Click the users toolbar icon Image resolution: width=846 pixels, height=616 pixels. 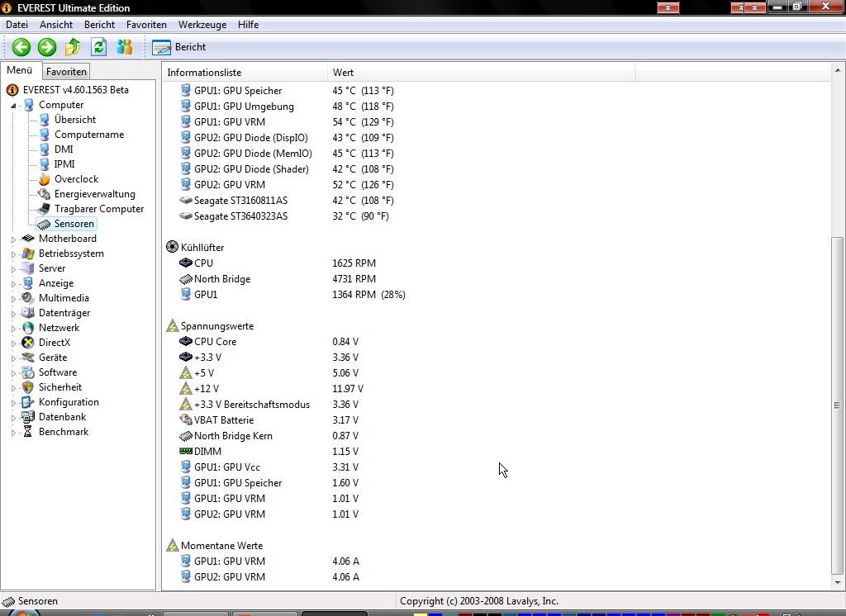pyautogui.click(x=125, y=47)
